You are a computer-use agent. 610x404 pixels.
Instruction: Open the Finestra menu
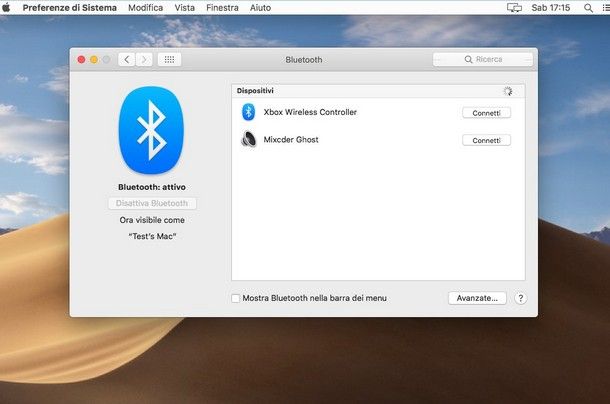coord(222,7)
